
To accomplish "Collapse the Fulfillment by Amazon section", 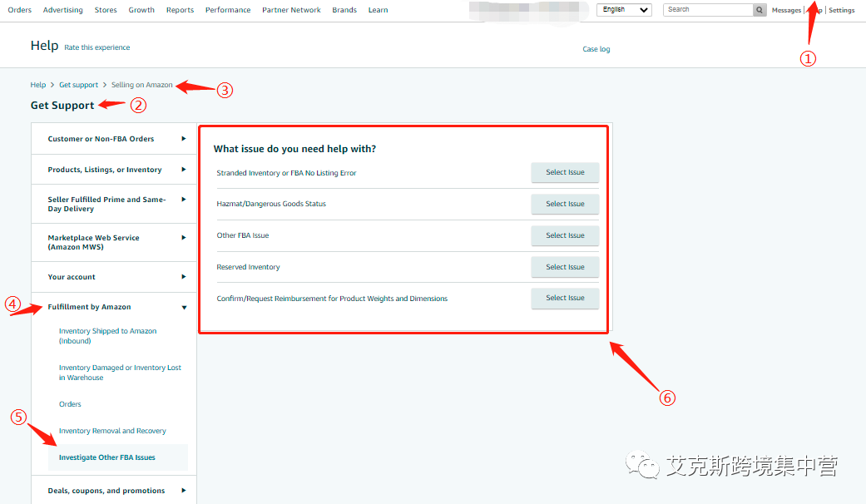I will tap(113, 307).
